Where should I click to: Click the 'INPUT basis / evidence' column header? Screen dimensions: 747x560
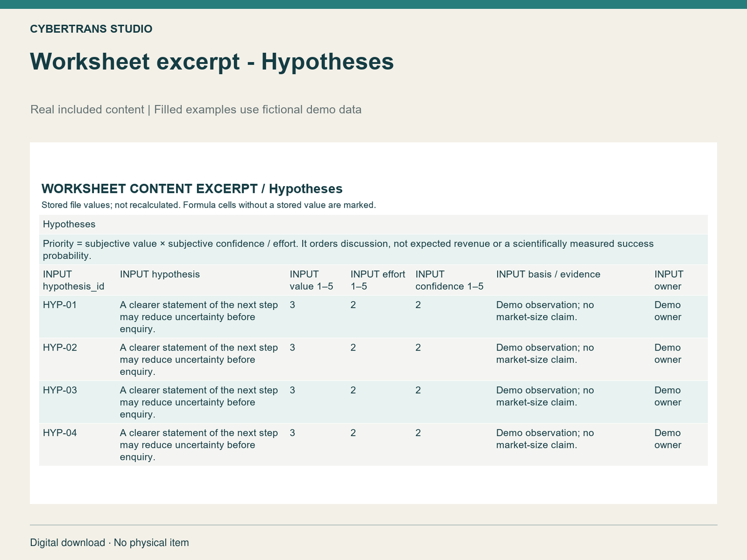coord(548,274)
